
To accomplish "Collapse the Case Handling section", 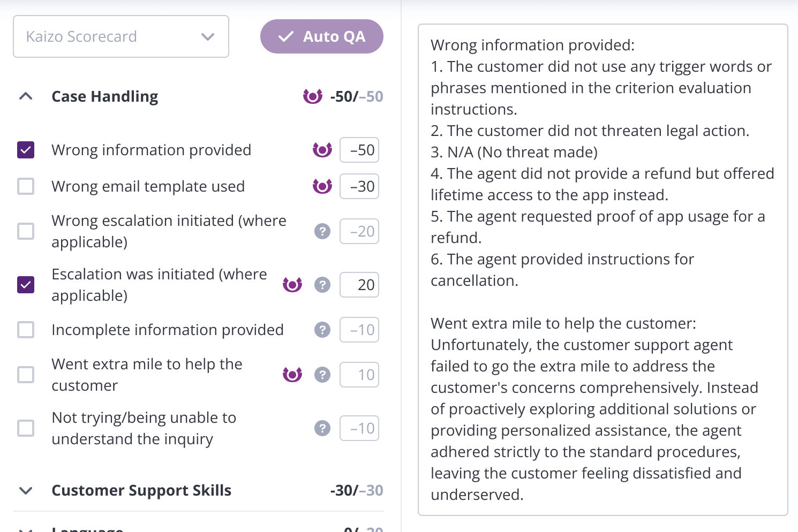I will pos(26,96).
